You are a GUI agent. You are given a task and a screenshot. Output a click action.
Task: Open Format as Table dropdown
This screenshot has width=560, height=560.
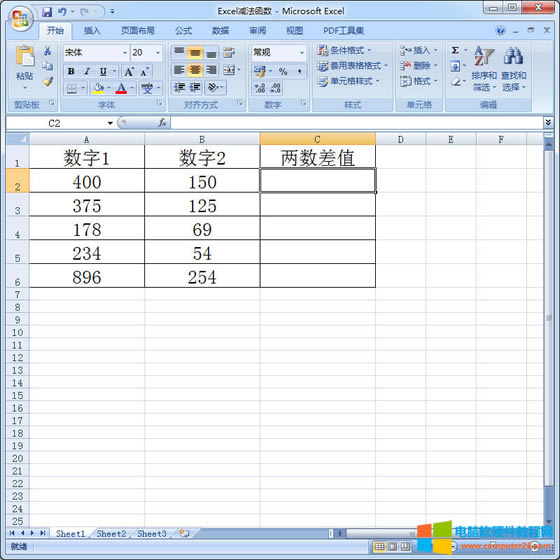(x=352, y=66)
